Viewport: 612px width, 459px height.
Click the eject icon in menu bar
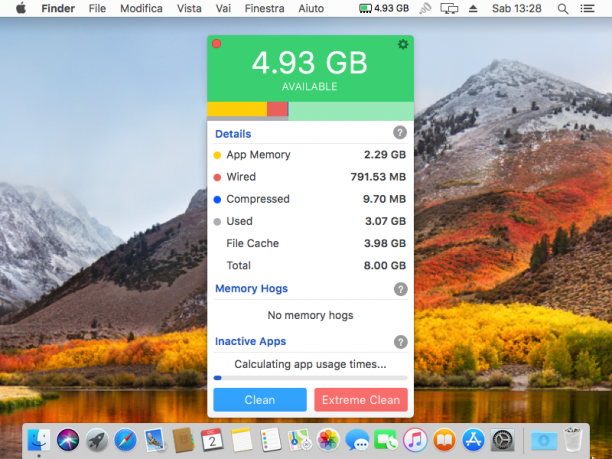[x=473, y=8]
